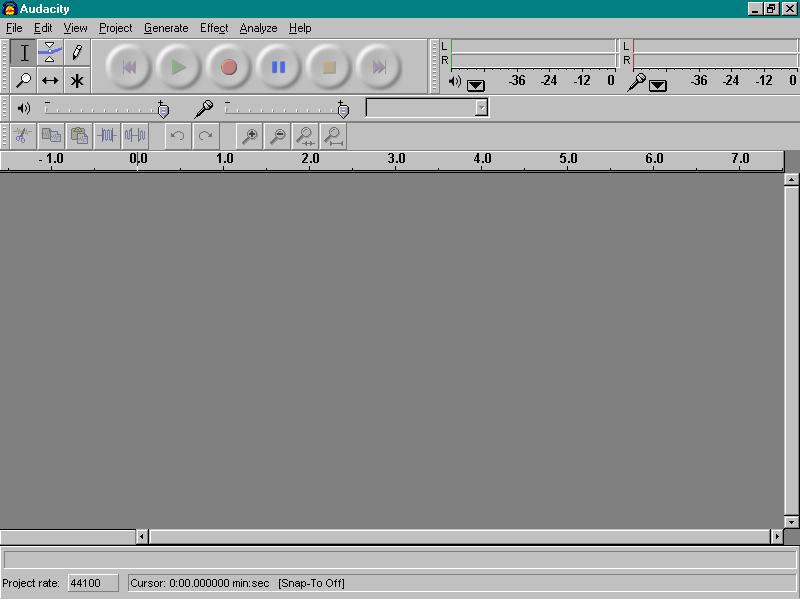Open the output device dropdown
Screen dimensions: 800x600
pos(477,85)
